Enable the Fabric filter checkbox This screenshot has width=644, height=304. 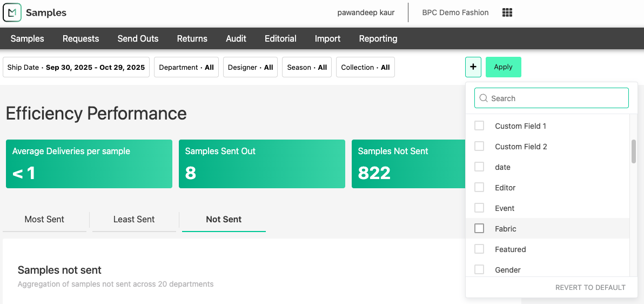pyautogui.click(x=479, y=229)
